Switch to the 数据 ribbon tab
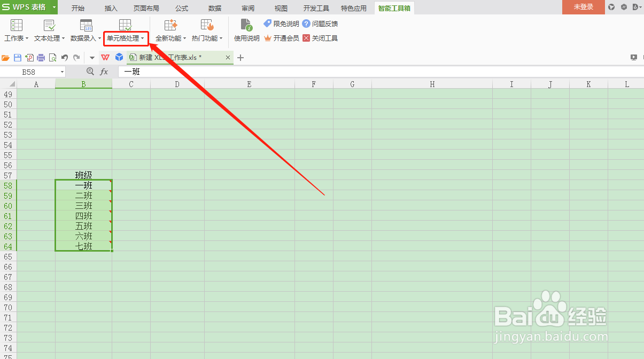The height and width of the screenshot is (359, 644). 215,8
